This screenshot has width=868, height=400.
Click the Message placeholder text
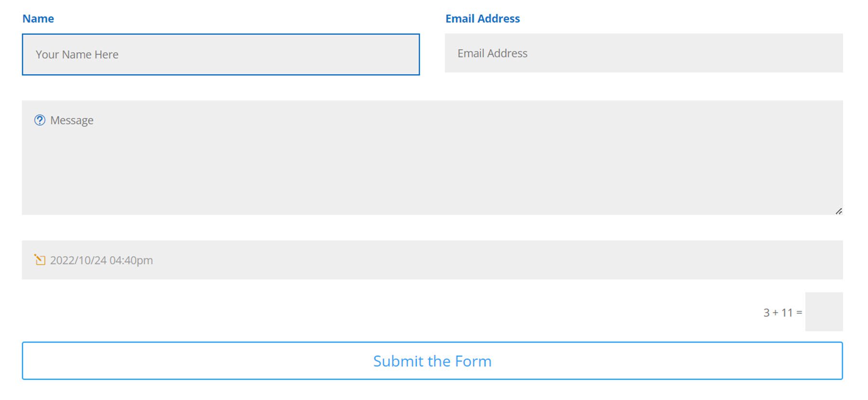[71, 120]
